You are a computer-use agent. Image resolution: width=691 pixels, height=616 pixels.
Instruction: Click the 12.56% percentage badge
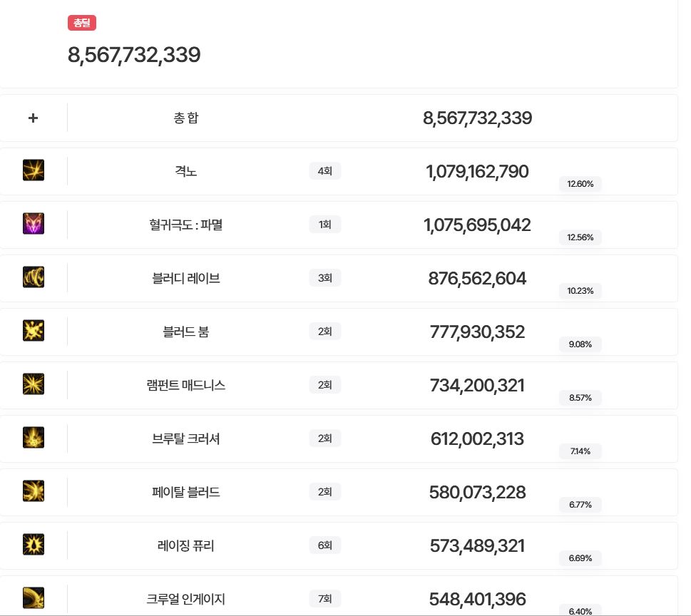point(580,237)
